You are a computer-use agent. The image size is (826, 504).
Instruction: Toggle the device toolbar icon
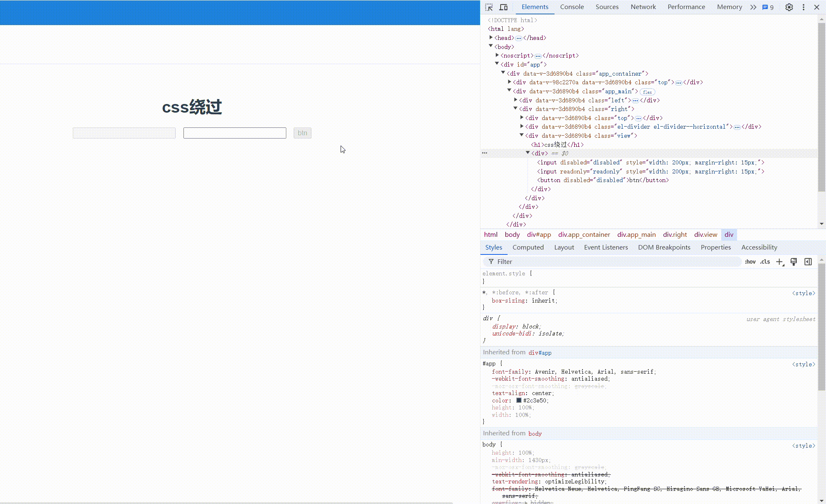(503, 7)
